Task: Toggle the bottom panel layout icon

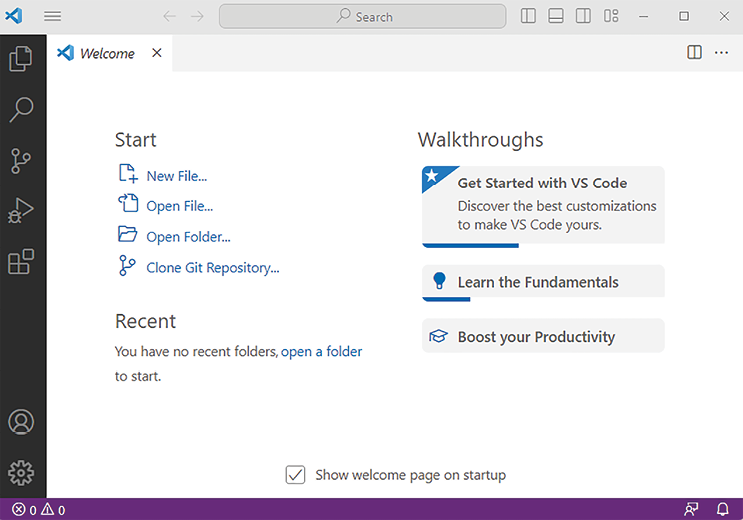Action: coord(556,16)
